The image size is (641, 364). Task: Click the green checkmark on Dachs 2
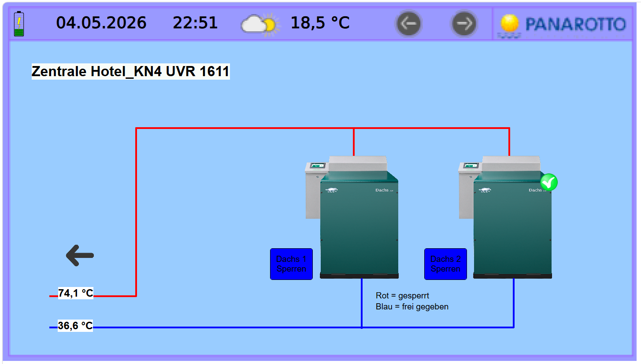click(x=549, y=182)
